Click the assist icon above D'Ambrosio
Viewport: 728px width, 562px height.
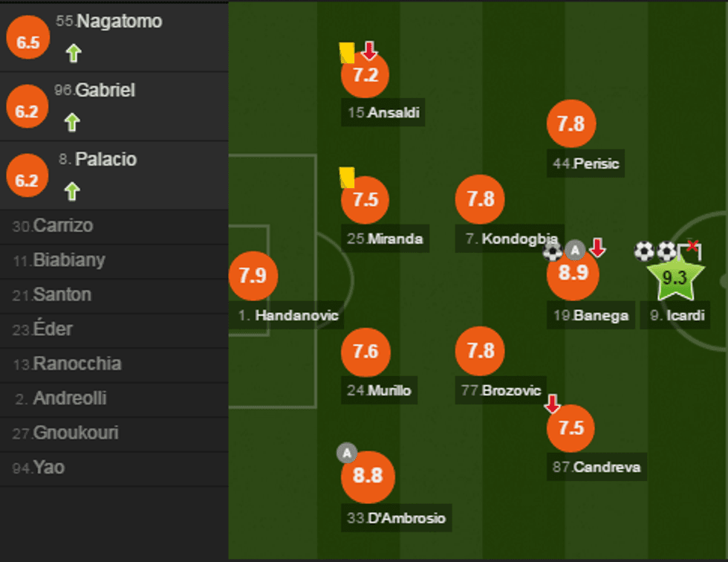coord(347,453)
